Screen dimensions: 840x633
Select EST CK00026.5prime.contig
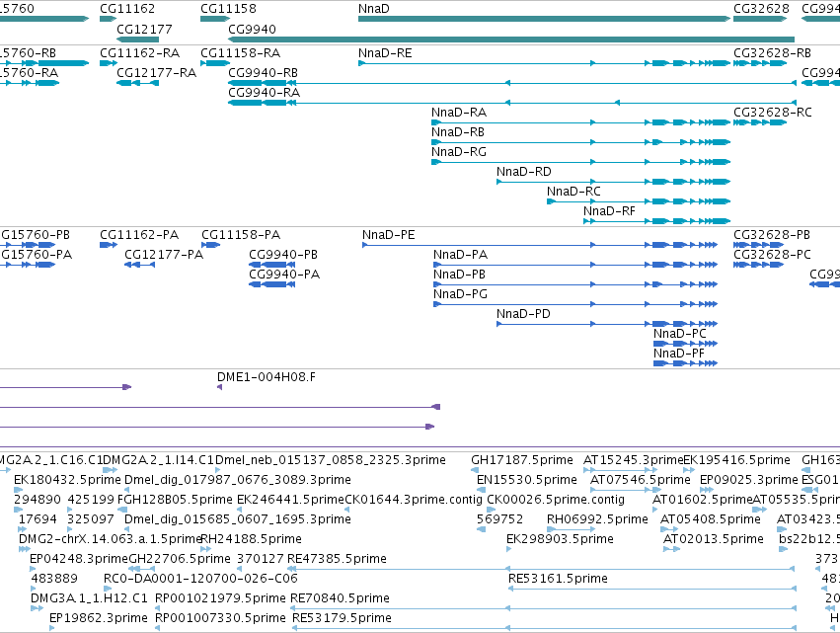pos(491,510)
